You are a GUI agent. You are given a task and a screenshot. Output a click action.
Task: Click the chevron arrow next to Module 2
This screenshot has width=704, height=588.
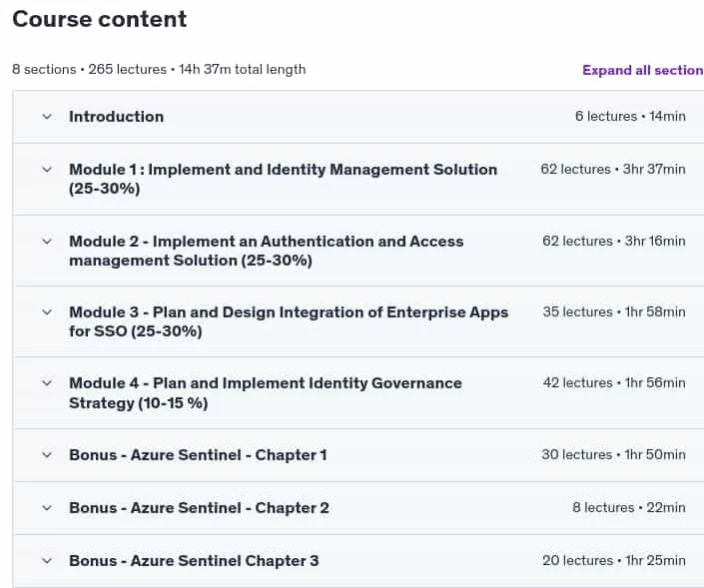(x=47, y=242)
